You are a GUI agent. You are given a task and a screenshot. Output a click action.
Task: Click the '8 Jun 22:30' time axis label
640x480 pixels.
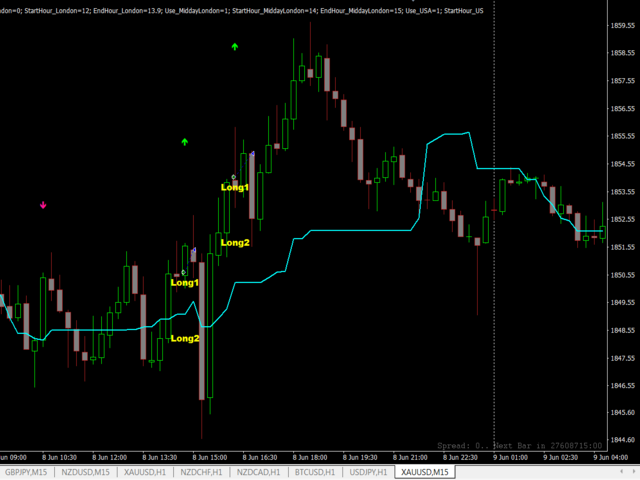click(460, 458)
